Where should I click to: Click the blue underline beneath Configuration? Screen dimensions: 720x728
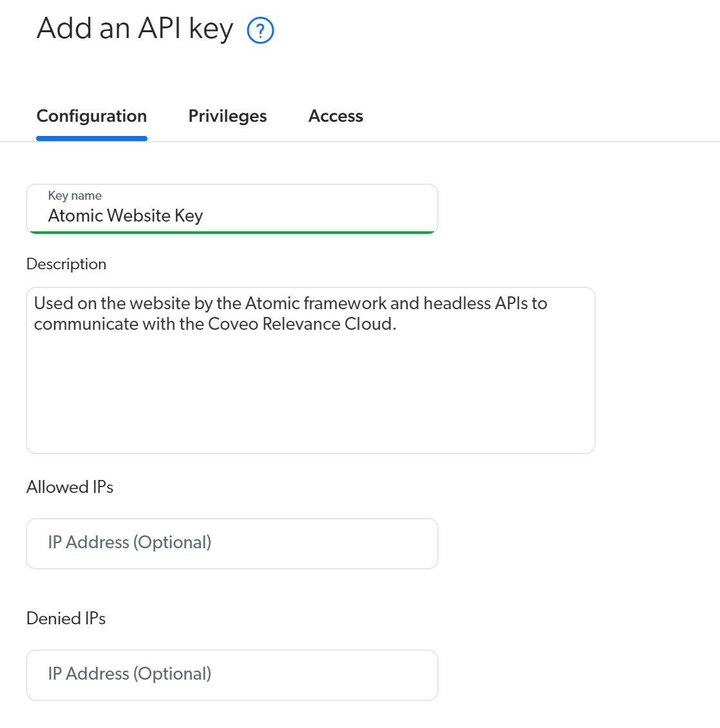click(91, 139)
